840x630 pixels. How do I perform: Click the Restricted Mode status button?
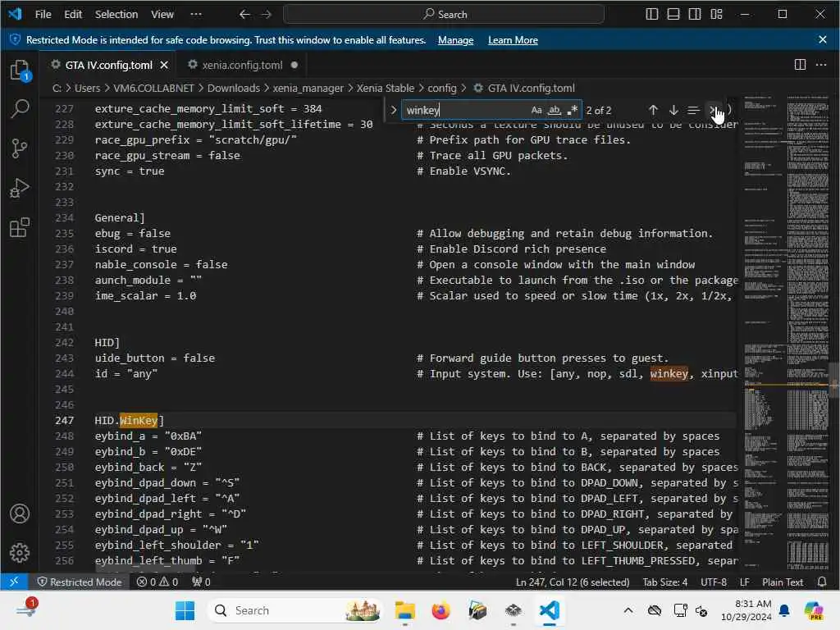tap(79, 582)
